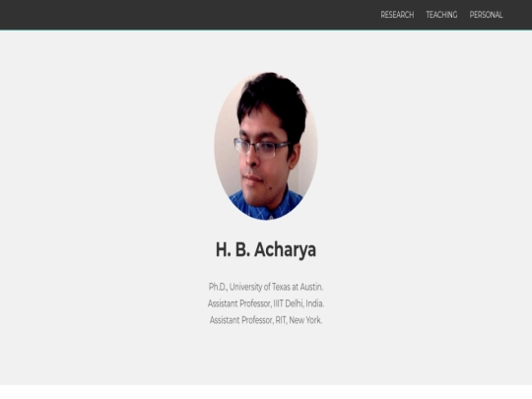Click the text RIT
532x399 pixels.
[281, 320]
